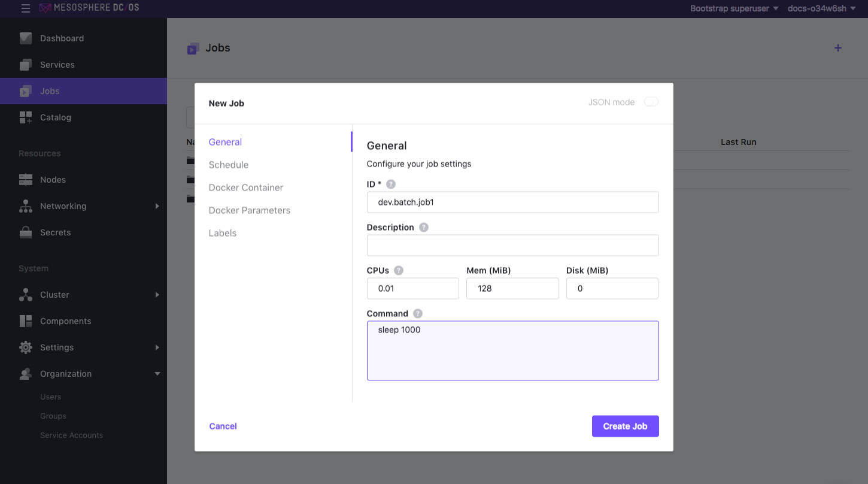Click the help icon next to Description
Image resolution: width=868 pixels, height=484 pixels.
pos(424,227)
